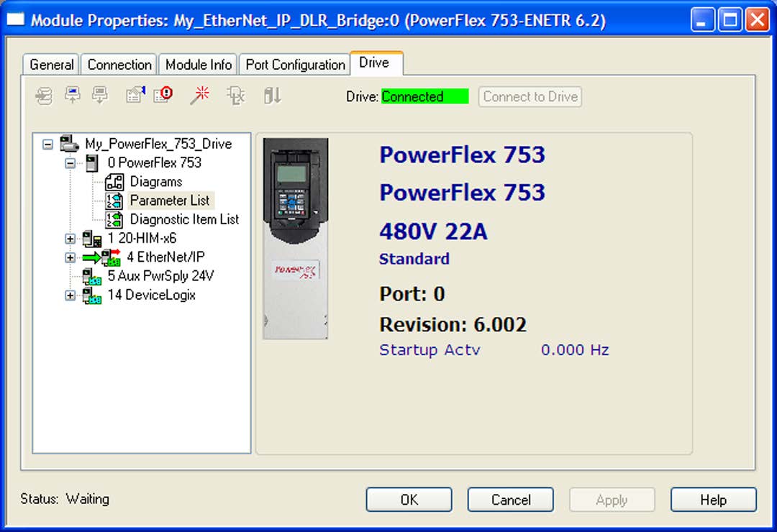
Task: Click the 'Standard' drive type text
Action: coord(414,259)
